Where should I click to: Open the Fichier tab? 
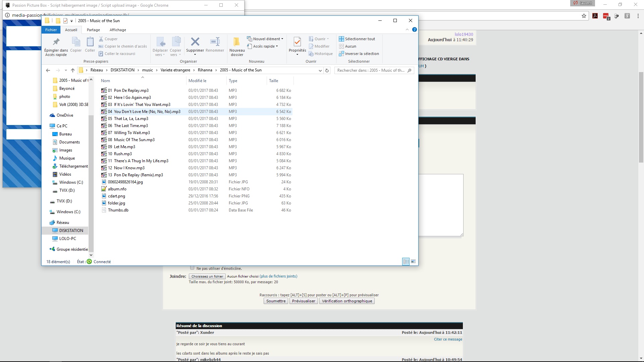coord(51,30)
